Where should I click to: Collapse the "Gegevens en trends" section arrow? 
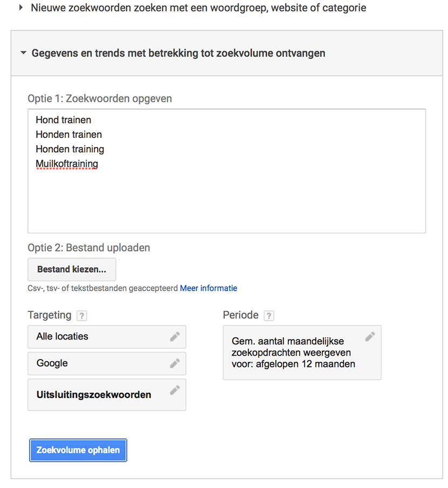pyautogui.click(x=23, y=53)
